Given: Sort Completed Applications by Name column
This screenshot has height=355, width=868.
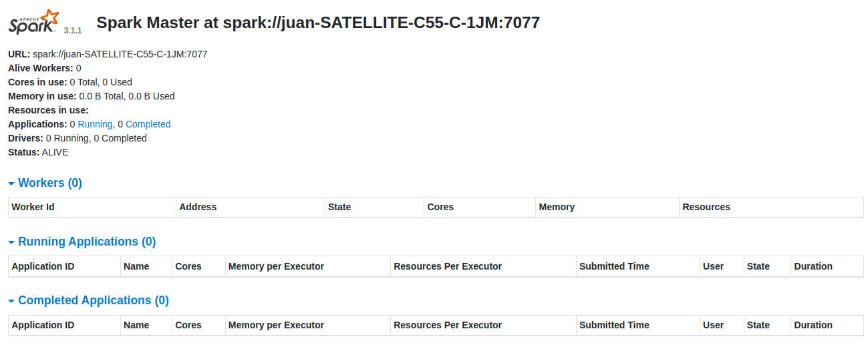Looking at the screenshot, I should pyautogui.click(x=136, y=325).
